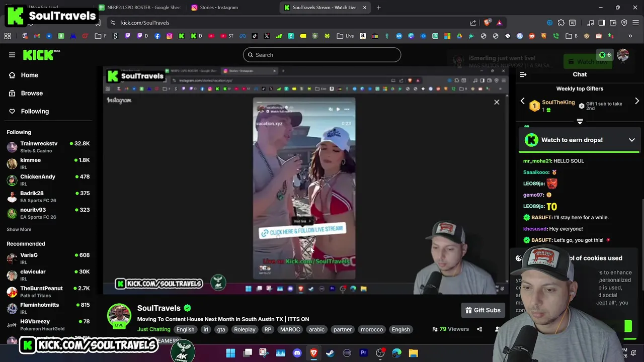Share the SoulTravels stream
Screen dimensions: 644x362
pos(479,329)
